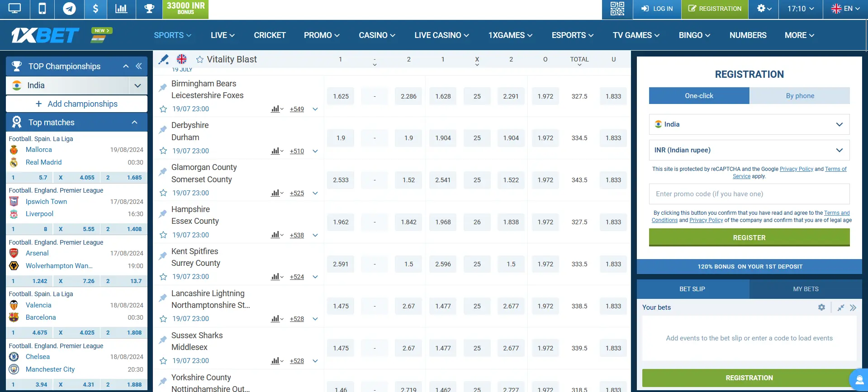Switch to the By phone registration tab
868x392 pixels.
click(x=800, y=96)
